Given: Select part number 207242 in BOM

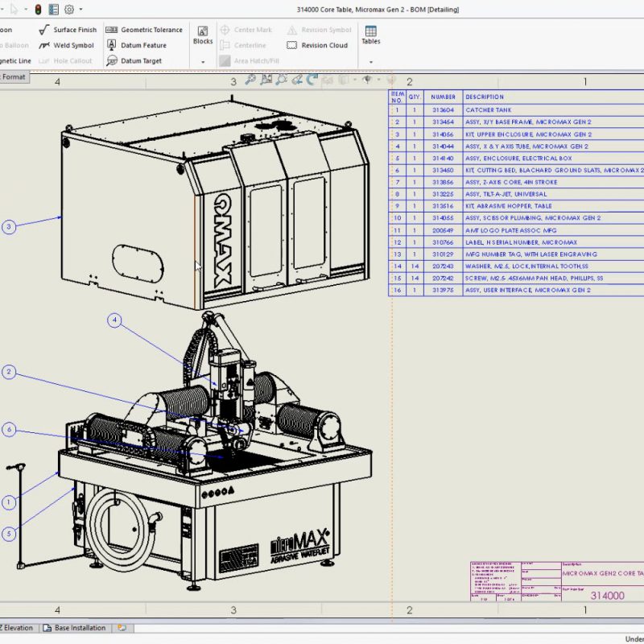Looking at the screenshot, I should pyautogui.click(x=444, y=278).
